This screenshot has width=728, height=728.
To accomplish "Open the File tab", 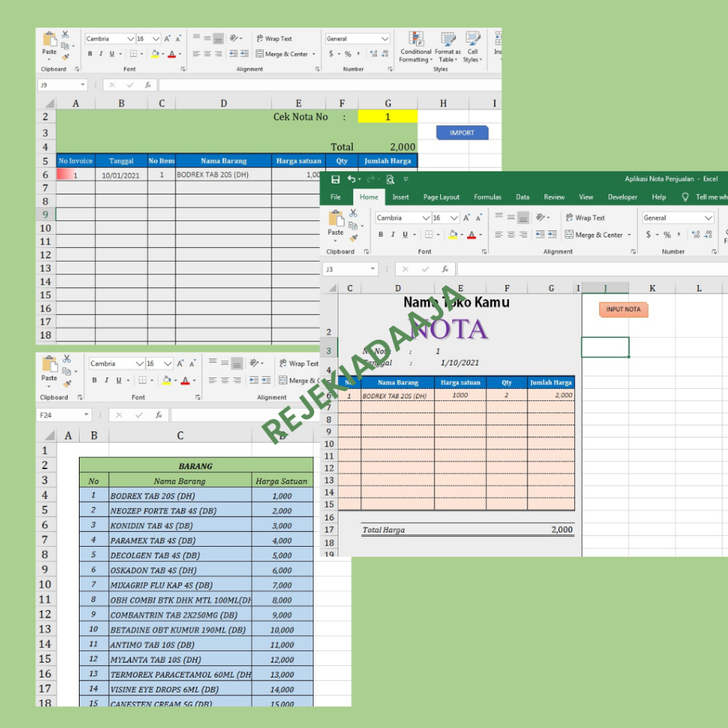I will [x=336, y=197].
